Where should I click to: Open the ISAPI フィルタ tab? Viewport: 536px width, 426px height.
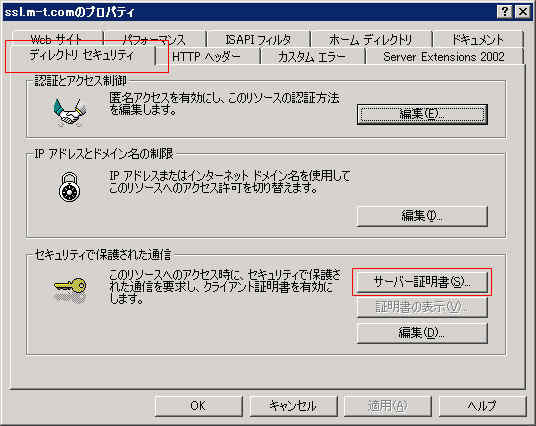258,39
